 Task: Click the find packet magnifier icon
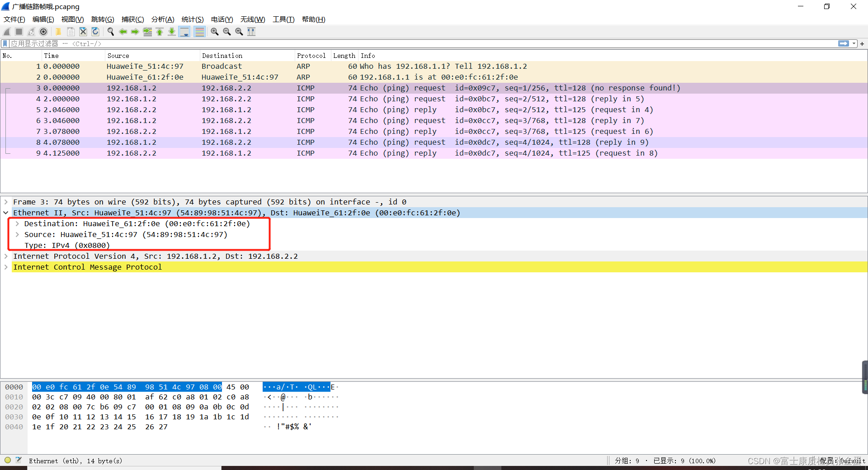(110, 32)
